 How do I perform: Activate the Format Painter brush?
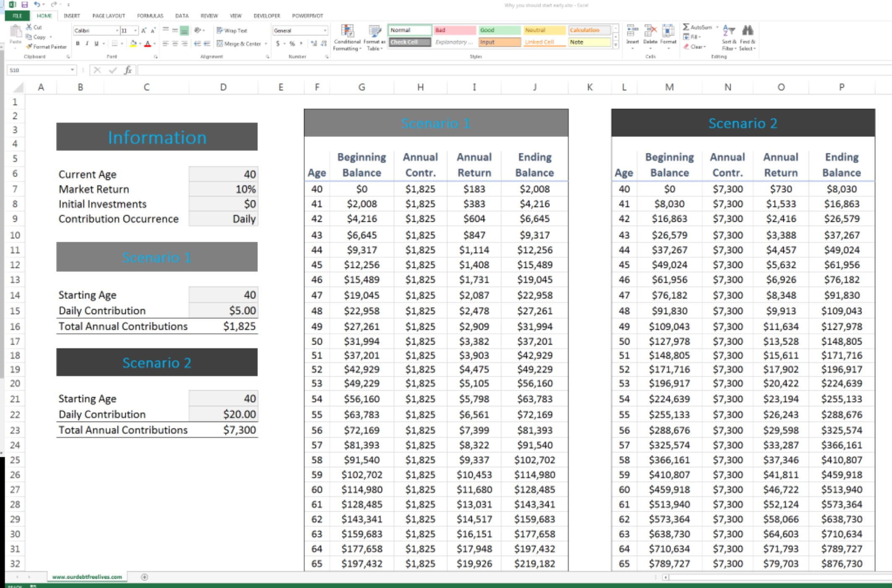tap(46, 47)
